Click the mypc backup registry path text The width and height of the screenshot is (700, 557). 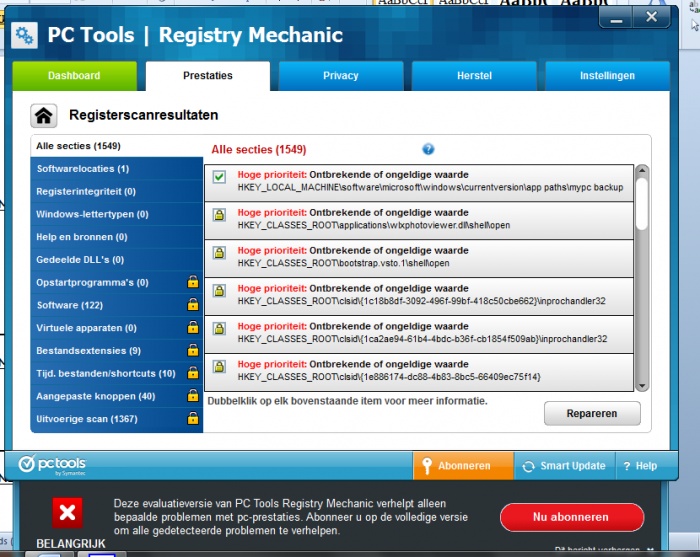click(430, 187)
